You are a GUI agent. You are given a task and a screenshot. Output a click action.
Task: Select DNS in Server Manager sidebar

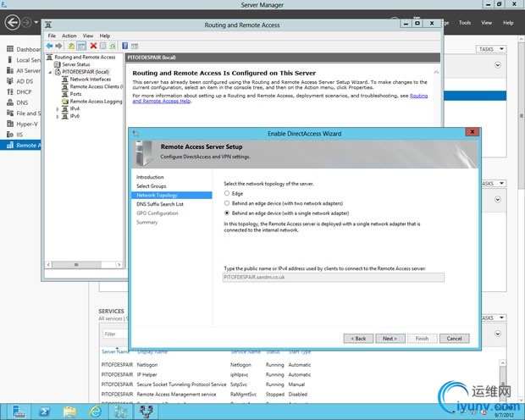(x=22, y=102)
